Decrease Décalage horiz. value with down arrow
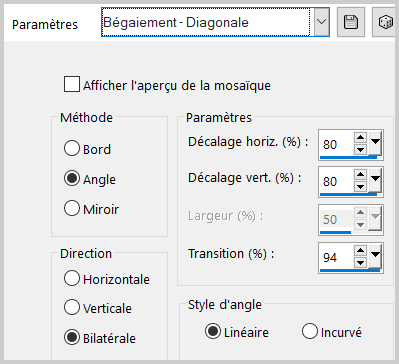This screenshot has height=364, width=399. pos(360,149)
